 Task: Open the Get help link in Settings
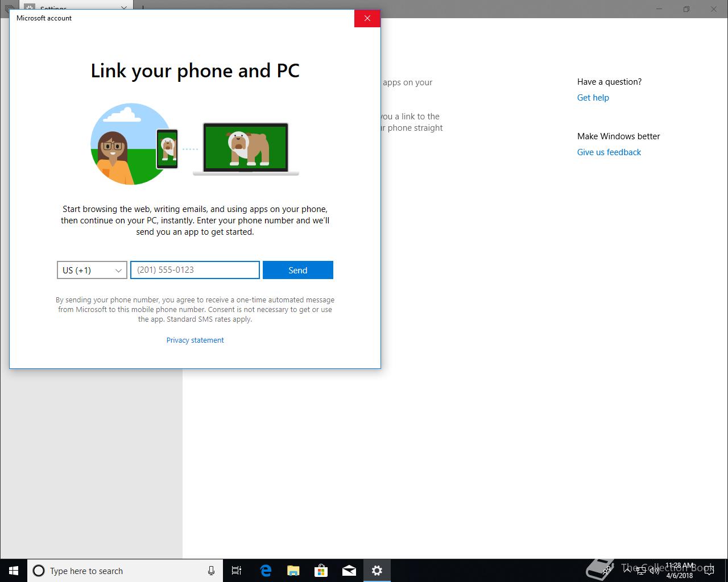[x=593, y=97]
